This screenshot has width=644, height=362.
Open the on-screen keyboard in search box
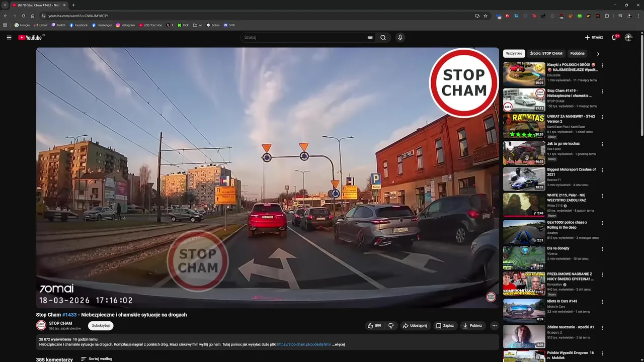click(370, 37)
